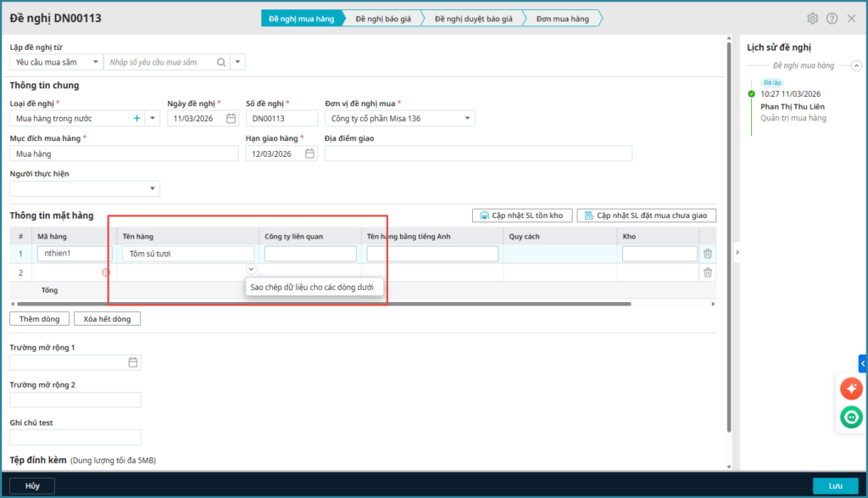Click the Thêm dòng button
The height and width of the screenshot is (498, 868).
[x=39, y=319]
